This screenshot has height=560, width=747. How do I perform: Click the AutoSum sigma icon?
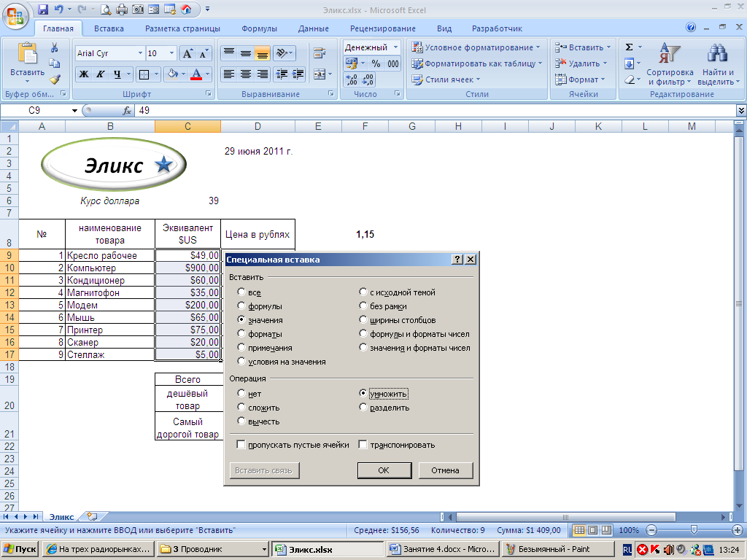point(629,47)
